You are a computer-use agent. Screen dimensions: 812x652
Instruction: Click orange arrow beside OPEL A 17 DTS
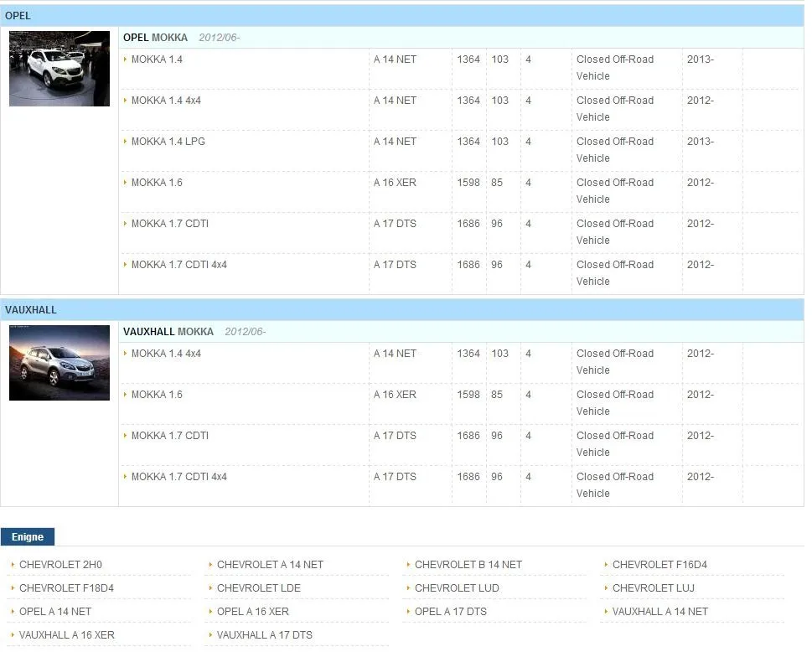click(x=408, y=612)
